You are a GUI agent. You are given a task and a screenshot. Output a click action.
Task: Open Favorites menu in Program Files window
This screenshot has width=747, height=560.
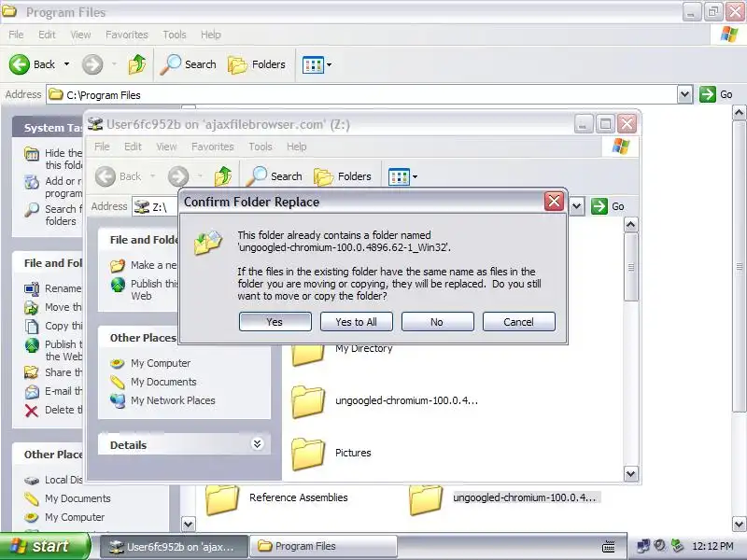(127, 35)
